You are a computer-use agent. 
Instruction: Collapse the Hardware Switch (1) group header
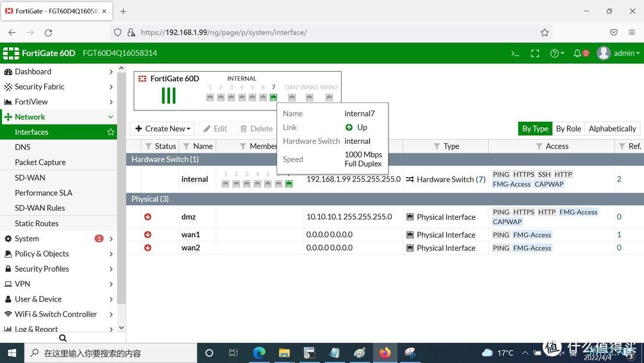(x=385, y=159)
